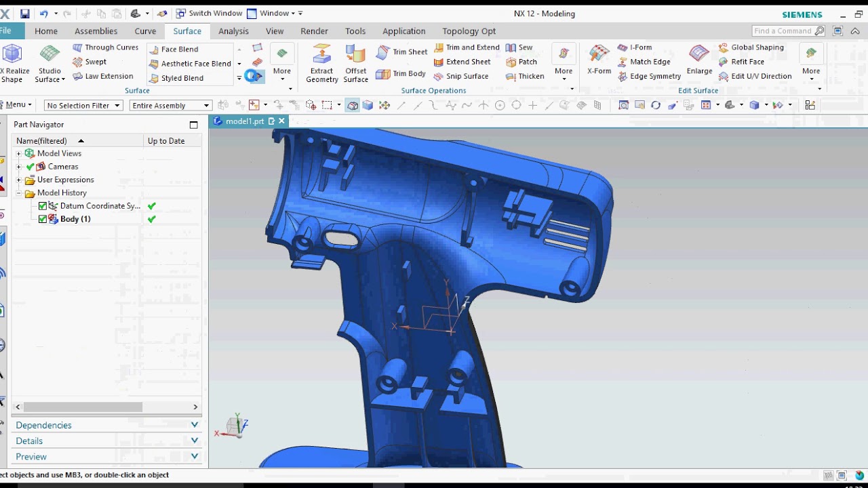Expand the User Expressions node
The width and height of the screenshot is (868, 488).
tap(19, 180)
